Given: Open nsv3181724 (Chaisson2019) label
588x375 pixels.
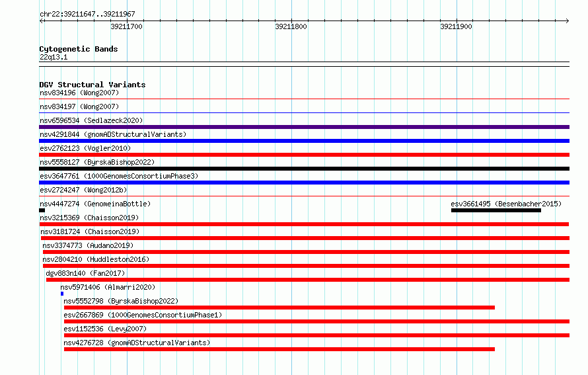Looking at the screenshot, I should [x=90, y=231].
